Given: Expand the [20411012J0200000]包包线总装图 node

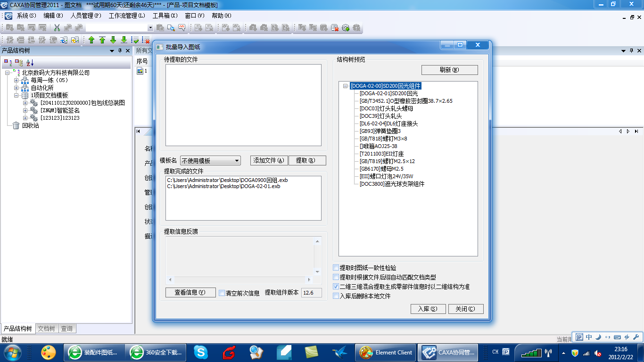Looking at the screenshot, I should tap(25, 103).
